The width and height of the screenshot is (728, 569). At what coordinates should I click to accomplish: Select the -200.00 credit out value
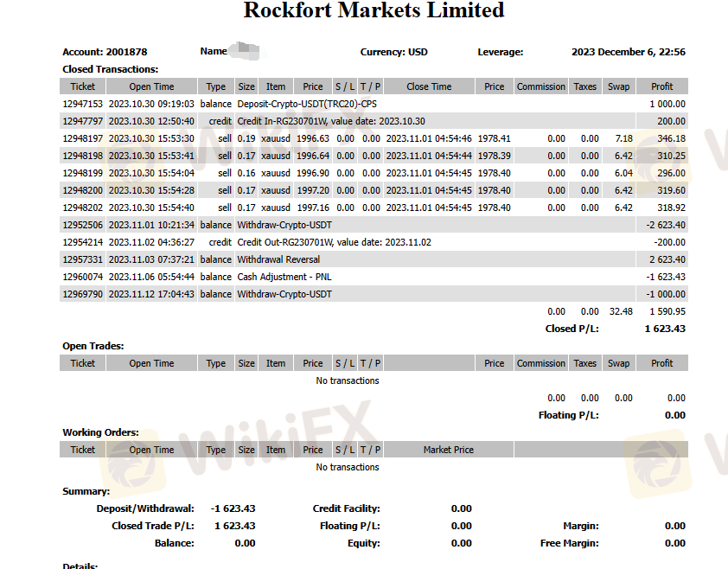click(x=669, y=242)
